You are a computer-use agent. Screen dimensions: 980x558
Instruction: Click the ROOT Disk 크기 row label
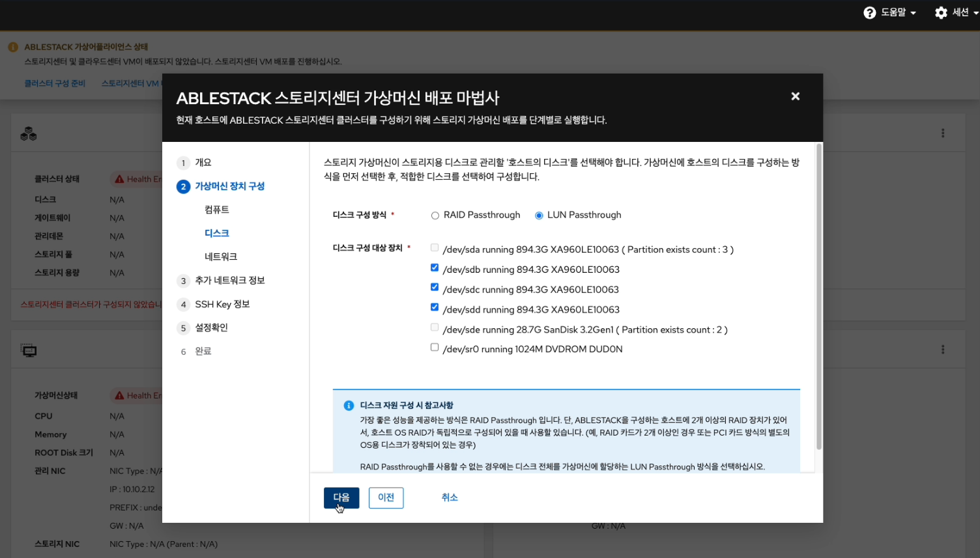64,453
